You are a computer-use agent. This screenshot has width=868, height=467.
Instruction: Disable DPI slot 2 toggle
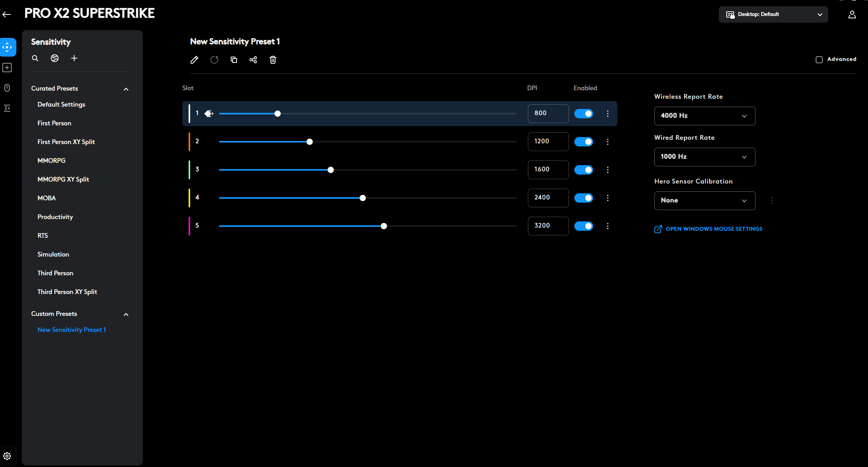[x=584, y=142]
